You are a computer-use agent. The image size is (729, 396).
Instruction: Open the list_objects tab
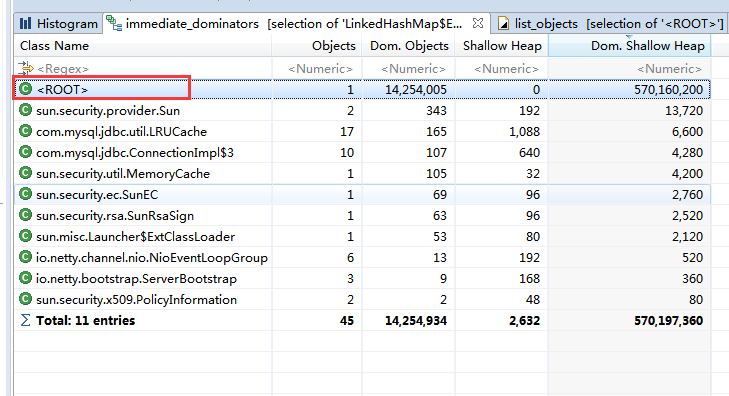pos(610,24)
